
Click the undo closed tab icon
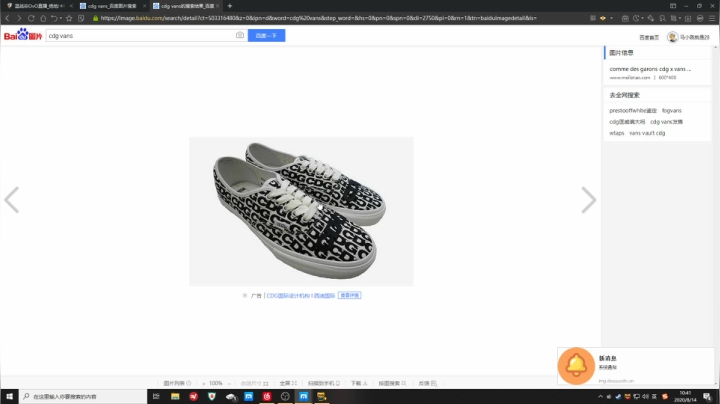pos(54,18)
